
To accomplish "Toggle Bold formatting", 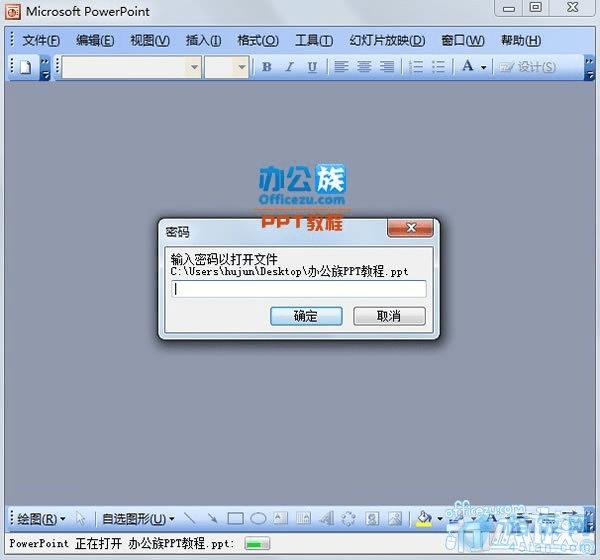I will pyautogui.click(x=267, y=67).
